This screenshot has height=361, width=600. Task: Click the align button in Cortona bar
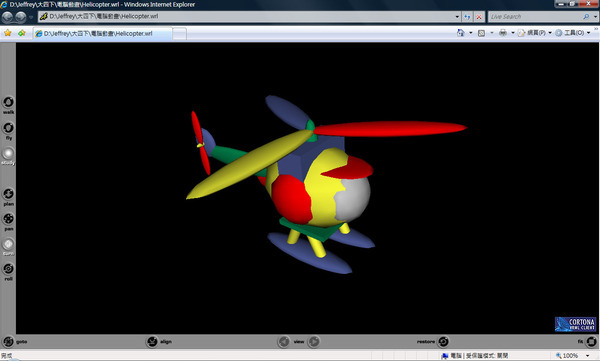click(152, 341)
